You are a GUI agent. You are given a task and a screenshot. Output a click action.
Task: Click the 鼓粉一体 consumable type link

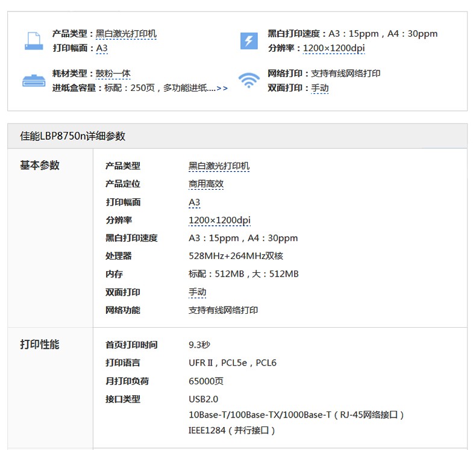[113, 73]
